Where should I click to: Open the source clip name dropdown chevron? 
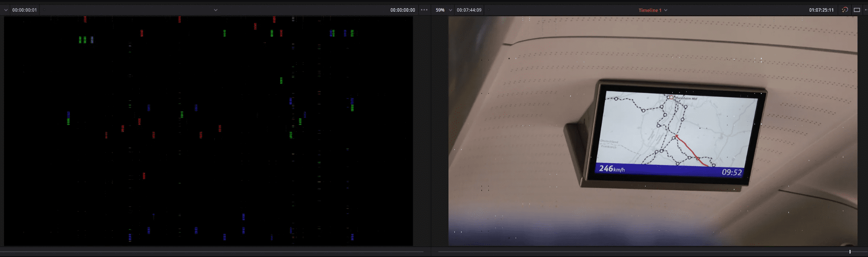(x=216, y=10)
